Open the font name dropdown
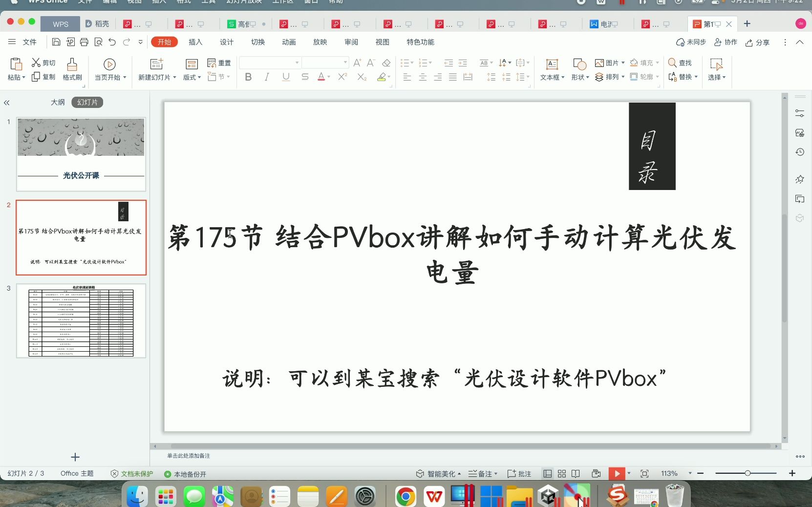Image resolution: width=812 pixels, height=507 pixels. (x=297, y=63)
